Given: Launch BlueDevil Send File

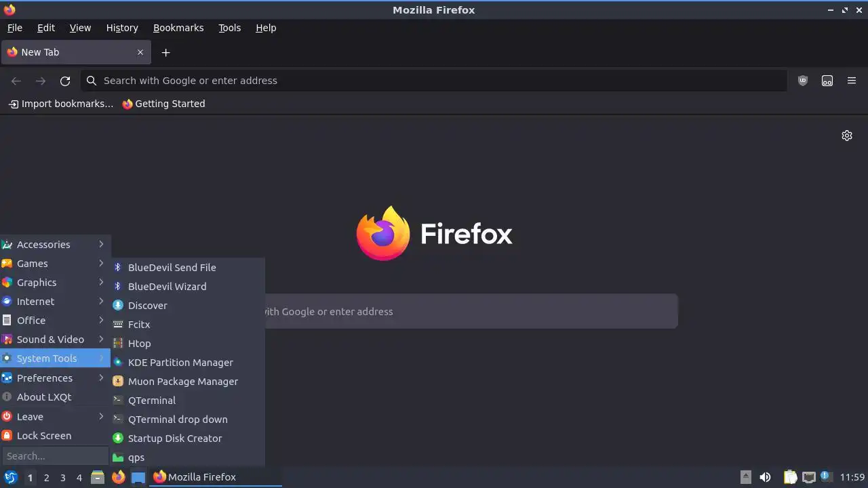Looking at the screenshot, I should click(188, 267).
